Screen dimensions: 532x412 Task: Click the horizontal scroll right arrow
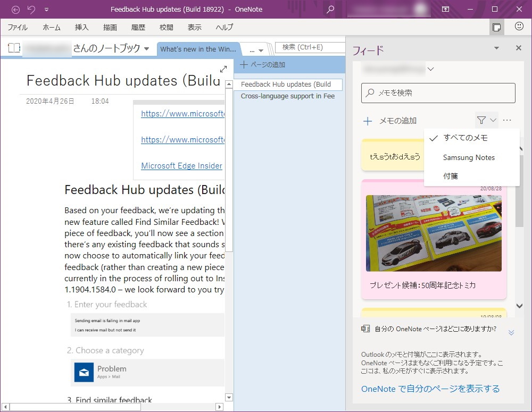point(220,407)
